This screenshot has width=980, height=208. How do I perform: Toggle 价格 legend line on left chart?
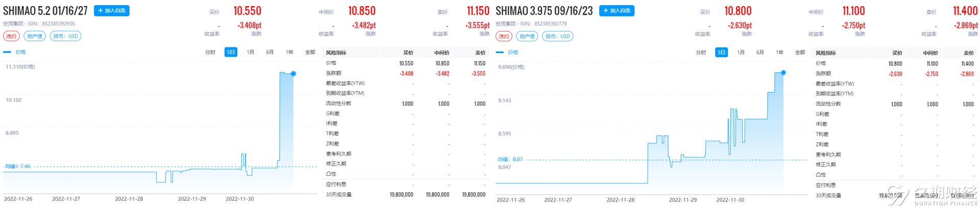point(14,52)
